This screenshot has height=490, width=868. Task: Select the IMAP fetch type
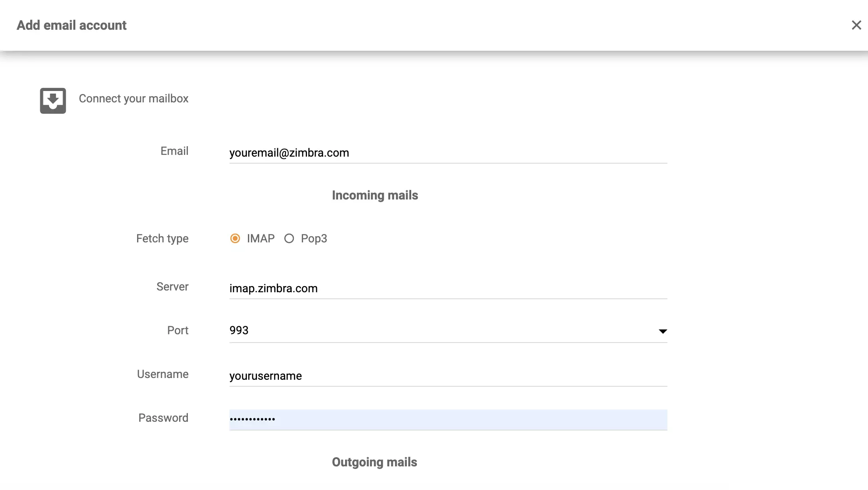coord(235,238)
